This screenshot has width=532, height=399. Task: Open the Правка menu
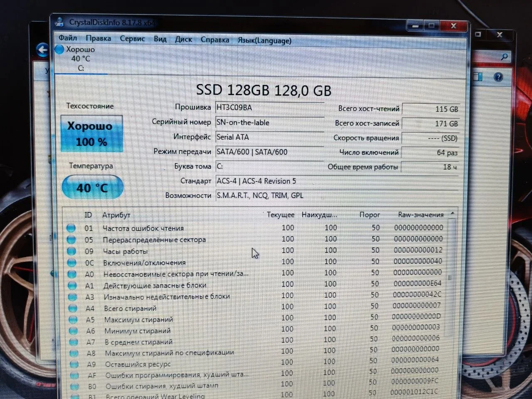(x=98, y=38)
